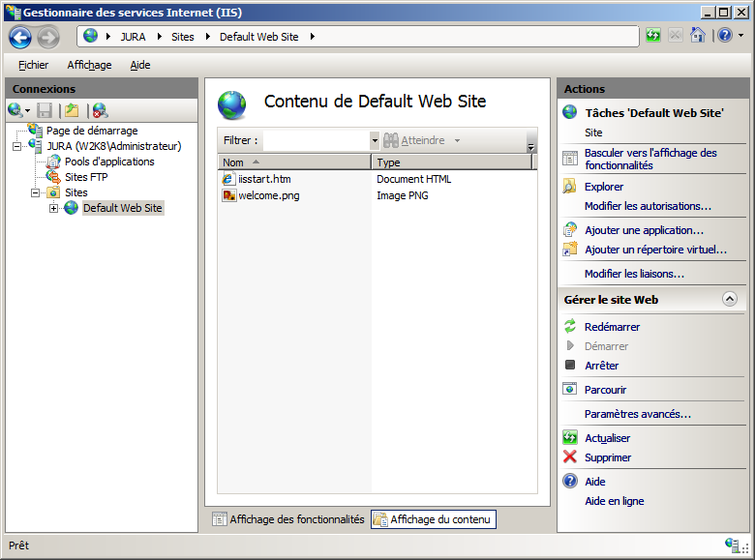Click the Redémarrer green restart icon

click(570, 327)
